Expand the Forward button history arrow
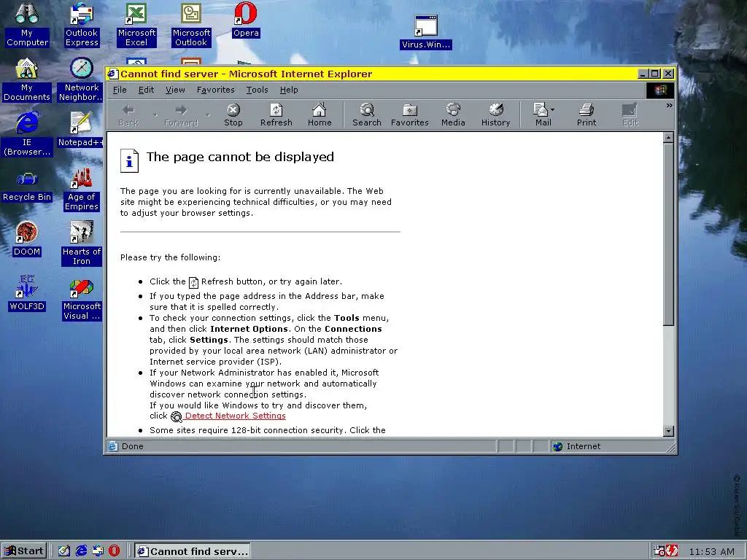Screen dimensions: 747x560 point(207,114)
